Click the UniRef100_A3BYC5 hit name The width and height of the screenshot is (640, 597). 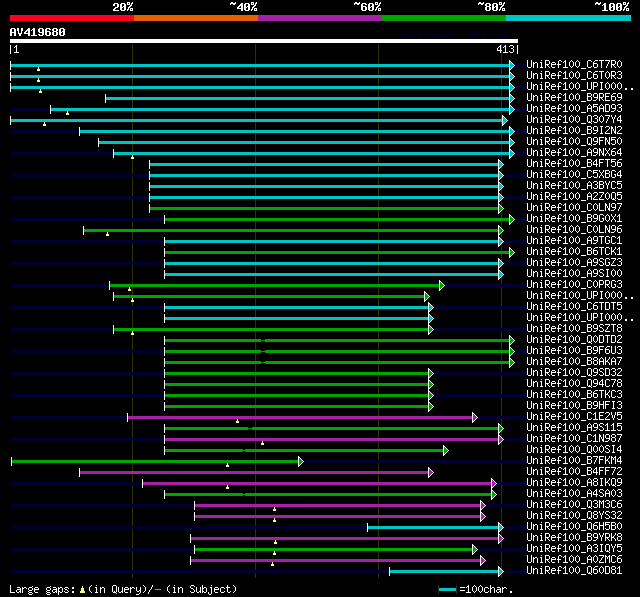574,186
